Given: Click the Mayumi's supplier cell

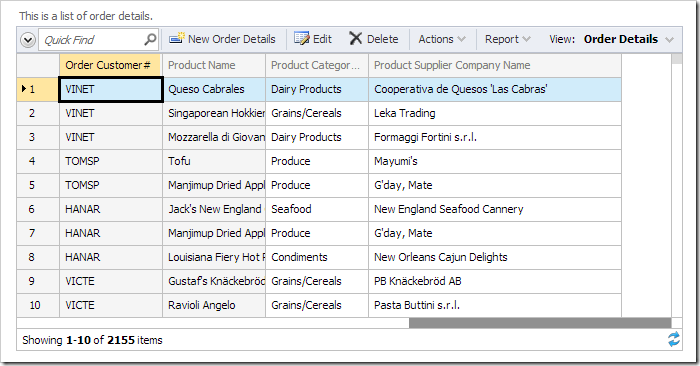Looking at the screenshot, I should (x=495, y=161).
